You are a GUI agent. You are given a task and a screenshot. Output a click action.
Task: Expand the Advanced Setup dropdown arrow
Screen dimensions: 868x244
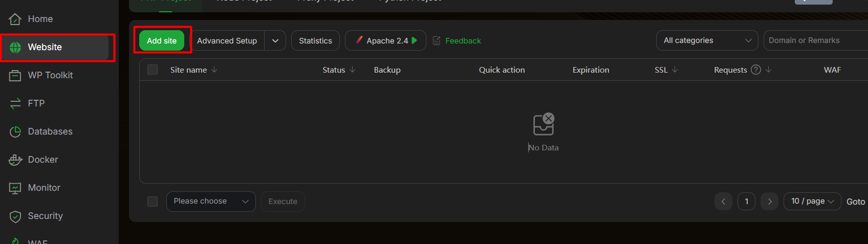pos(275,41)
